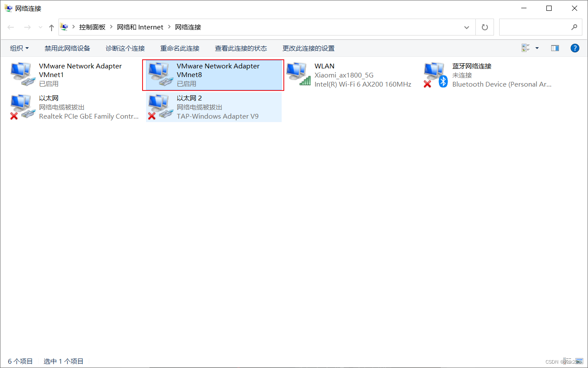Open Help via the question mark icon
This screenshot has height=368, width=588.
pos(575,48)
